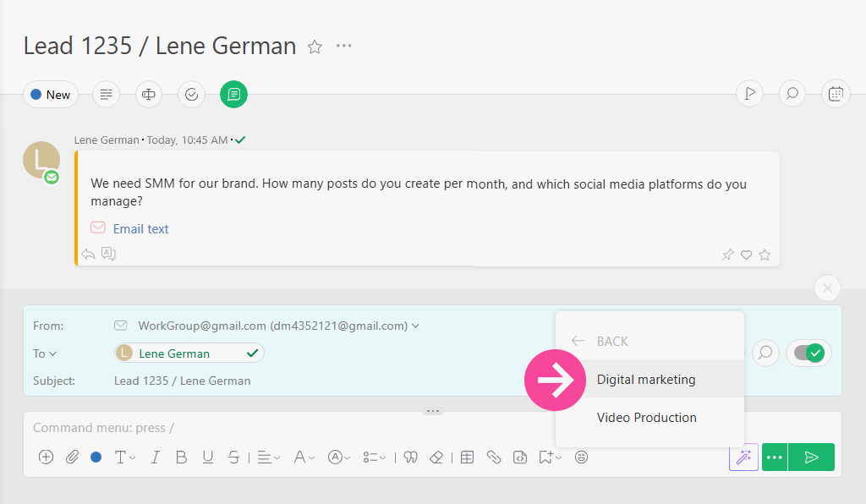Open search icon in top right bar
Image resolution: width=866 pixels, height=504 pixels.
click(792, 94)
